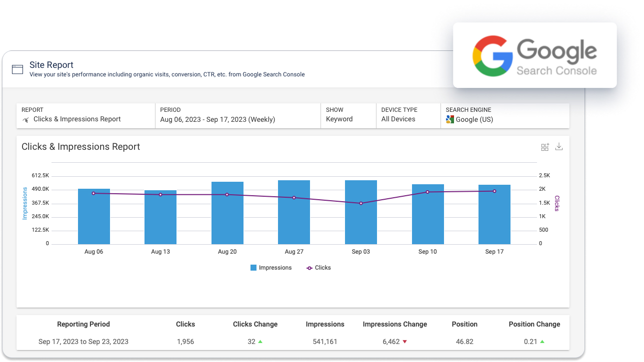The width and height of the screenshot is (644, 362).
Task: Click the small icon before Clicks & Impressions Report
Action: click(x=26, y=120)
